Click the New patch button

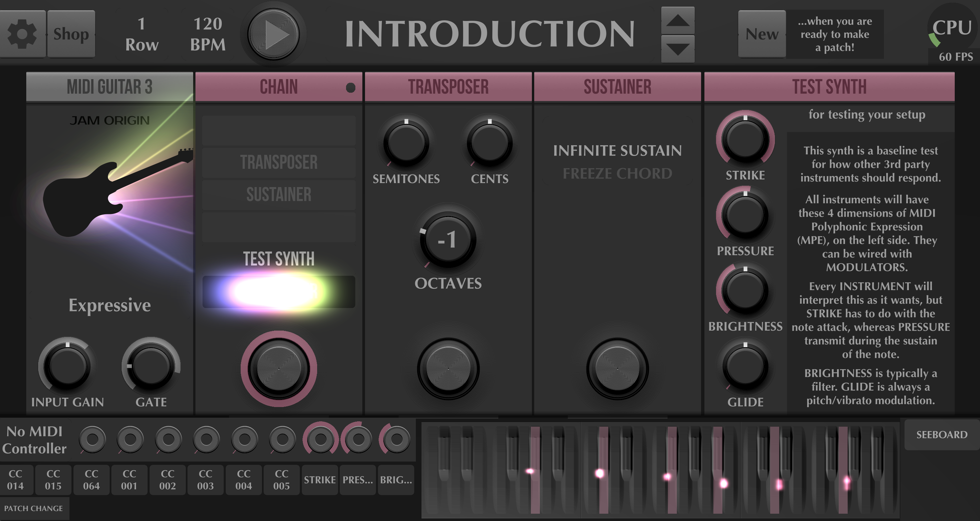coord(761,34)
